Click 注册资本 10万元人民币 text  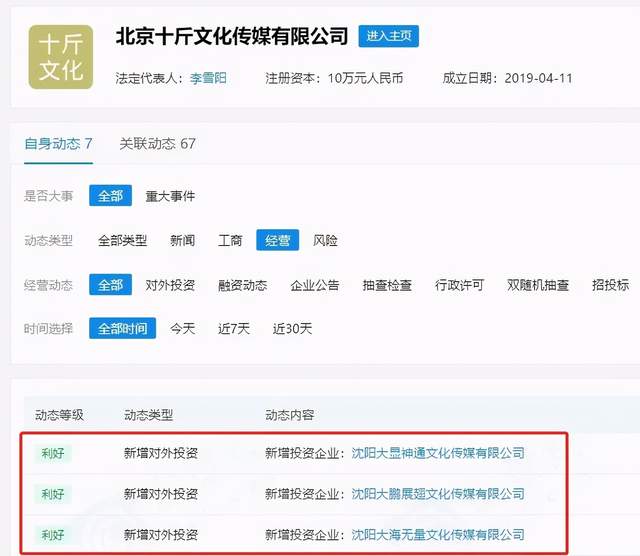pos(334,78)
